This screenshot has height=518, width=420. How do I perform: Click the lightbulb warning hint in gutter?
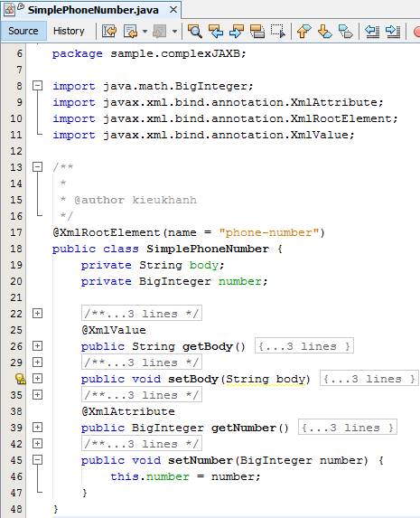21,379
